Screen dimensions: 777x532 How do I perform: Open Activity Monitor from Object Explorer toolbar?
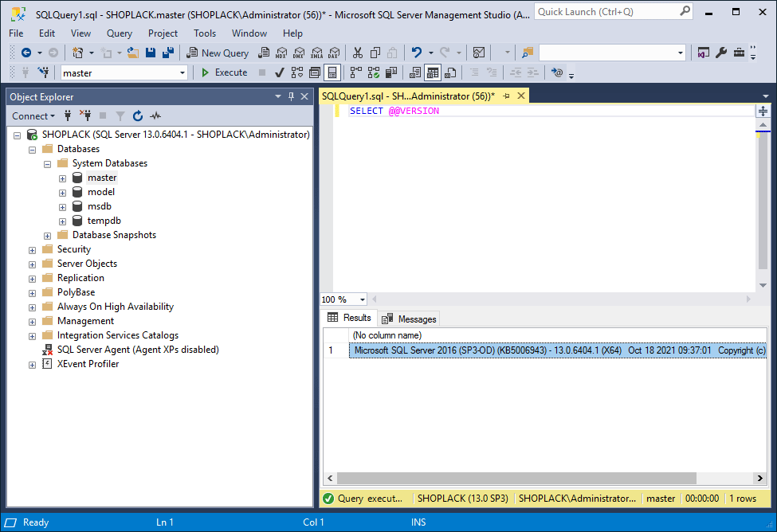point(155,116)
